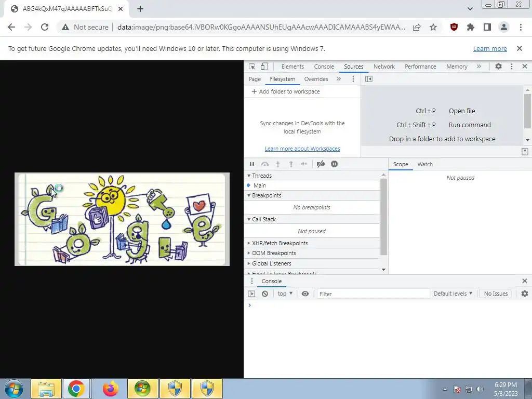Click the Step icon in debugger toolbar
Screen dimensions: 532x399
(303, 164)
